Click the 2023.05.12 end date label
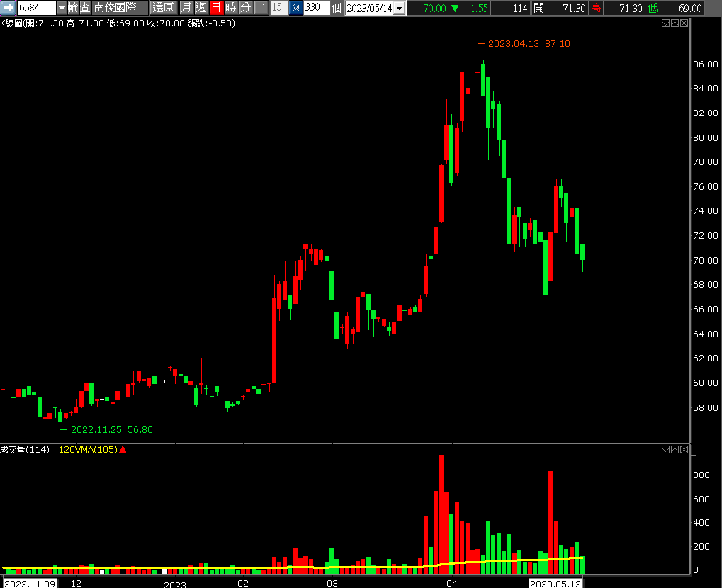This screenshot has height=588, width=722. point(555,584)
